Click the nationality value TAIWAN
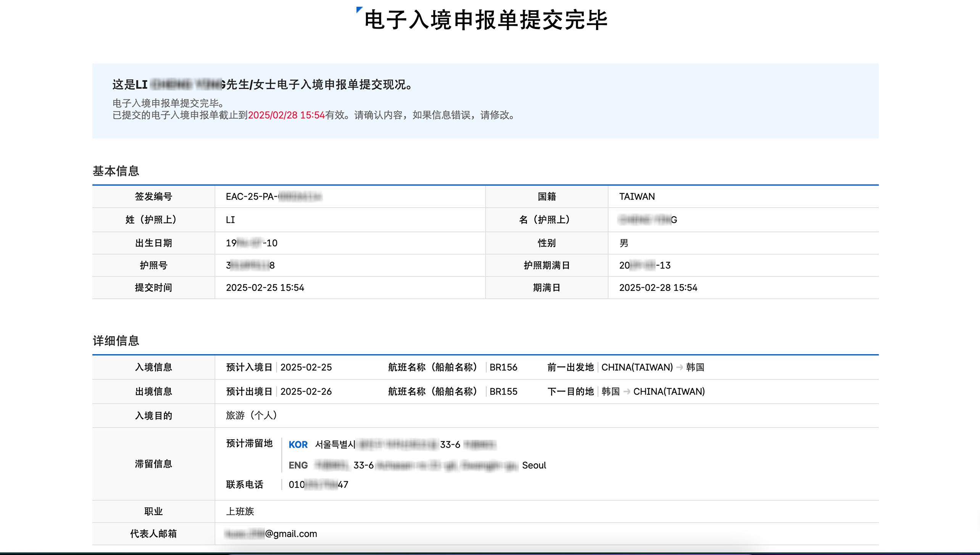 click(637, 197)
